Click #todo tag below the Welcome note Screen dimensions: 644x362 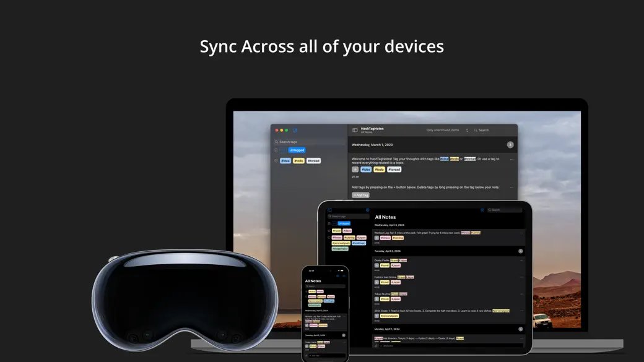coord(379,170)
